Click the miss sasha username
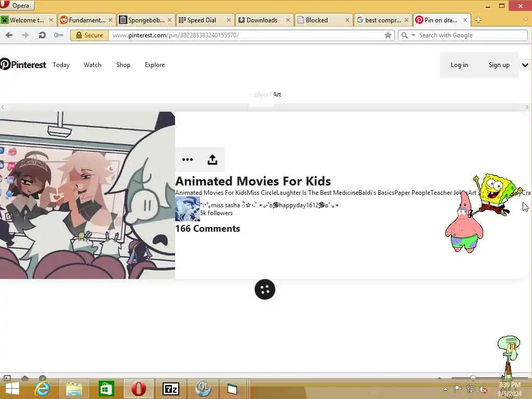 (x=270, y=205)
